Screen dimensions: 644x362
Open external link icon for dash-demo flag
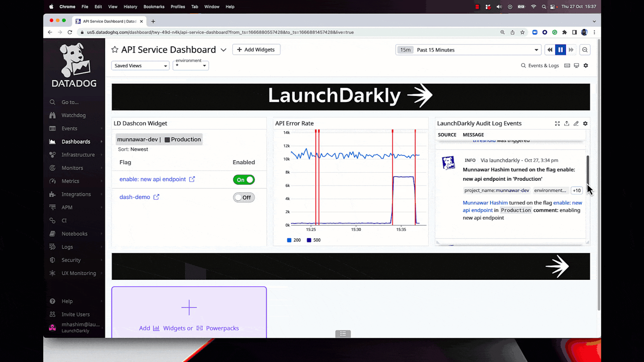point(156,197)
